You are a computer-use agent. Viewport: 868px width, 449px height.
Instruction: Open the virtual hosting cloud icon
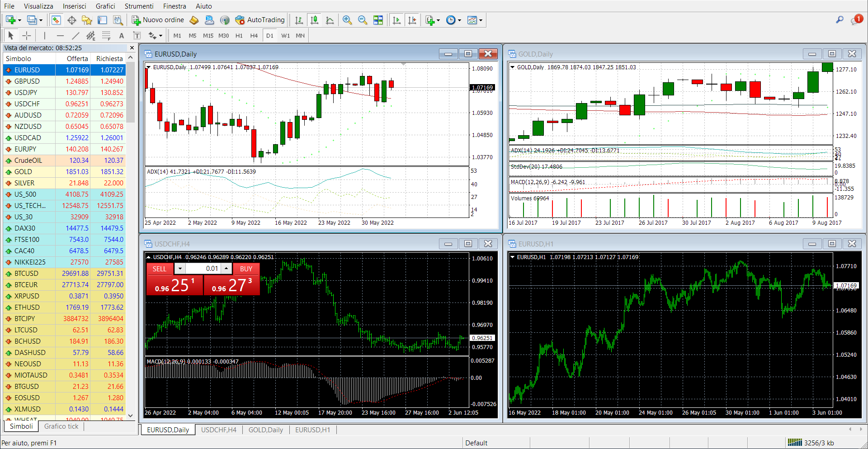pyautogui.click(x=209, y=20)
